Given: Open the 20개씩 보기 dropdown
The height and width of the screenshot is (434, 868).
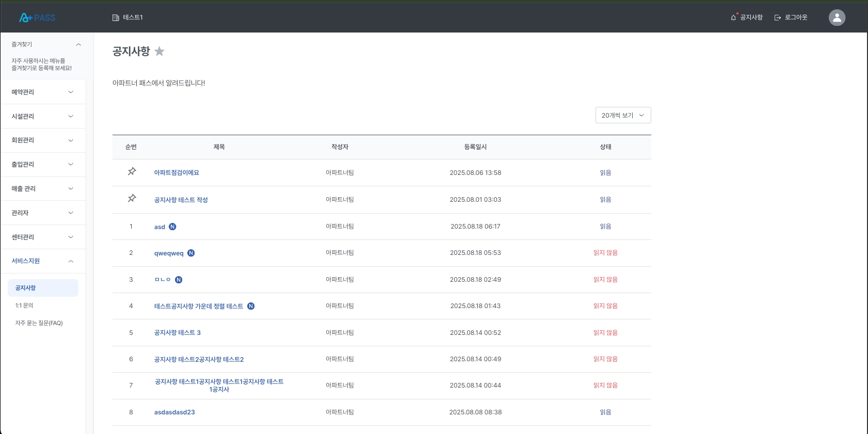Looking at the screenshot, I should point(623,115).
